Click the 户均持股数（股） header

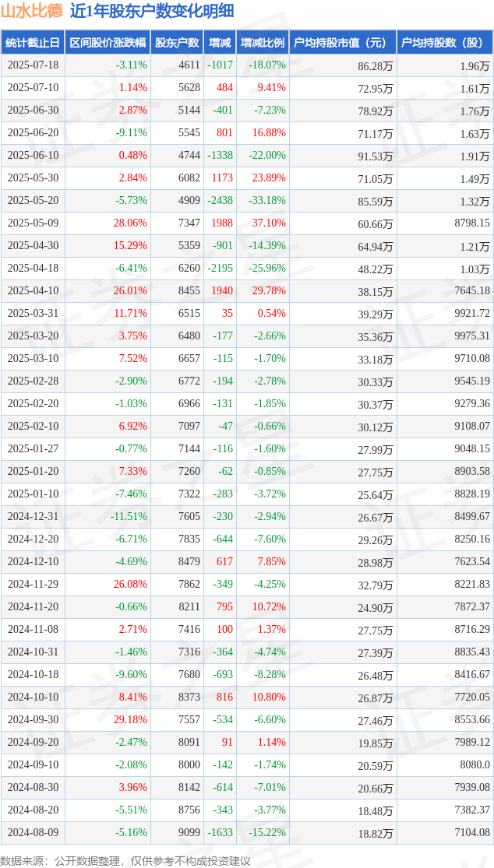point(445,42)
